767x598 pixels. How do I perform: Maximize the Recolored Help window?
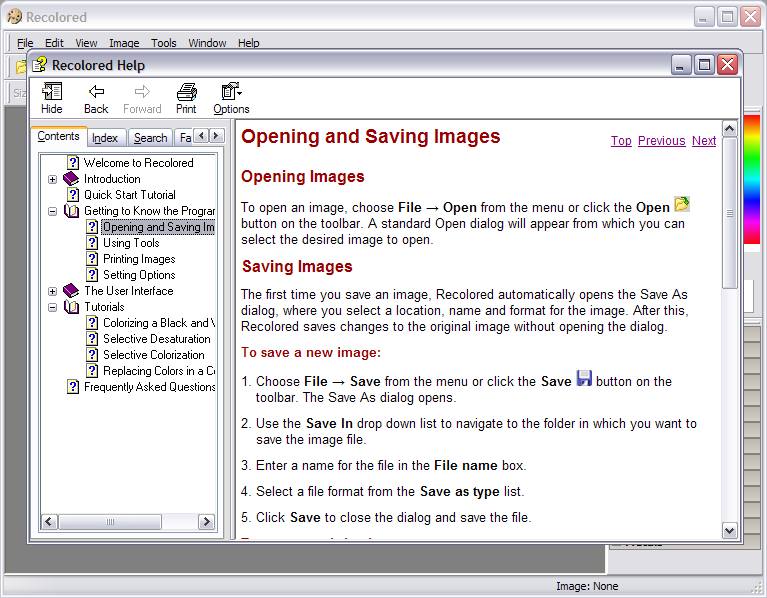pyautogui.click(x=704, y=65)
